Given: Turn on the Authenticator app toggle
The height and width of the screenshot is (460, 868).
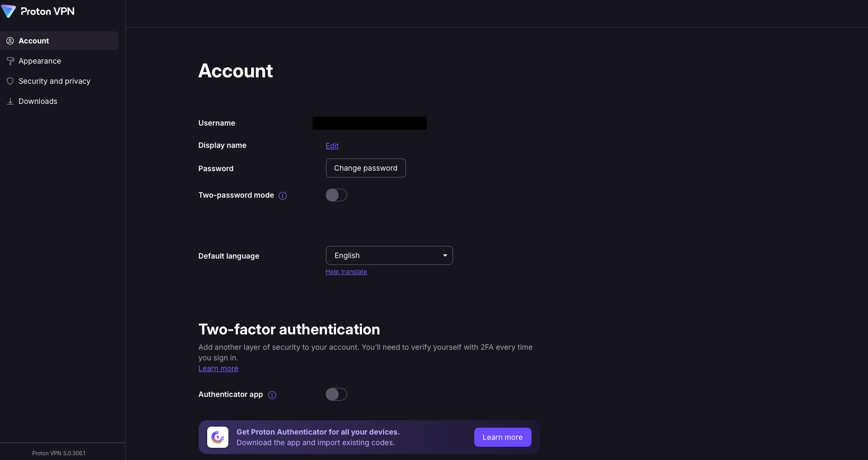Looking at the screenshot, I should (x=336, y=394).
